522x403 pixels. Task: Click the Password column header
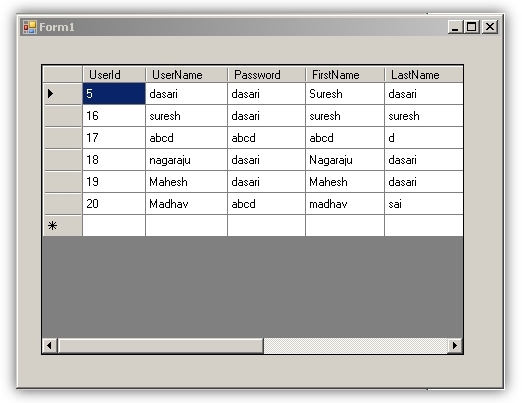pos(267,75)
